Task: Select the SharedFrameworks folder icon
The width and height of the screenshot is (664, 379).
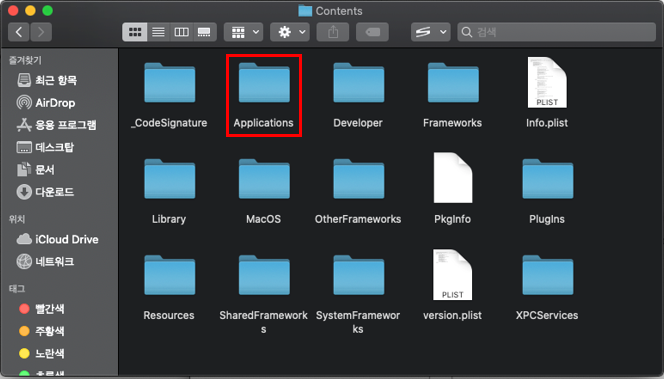Action: [x=264, y=275]
